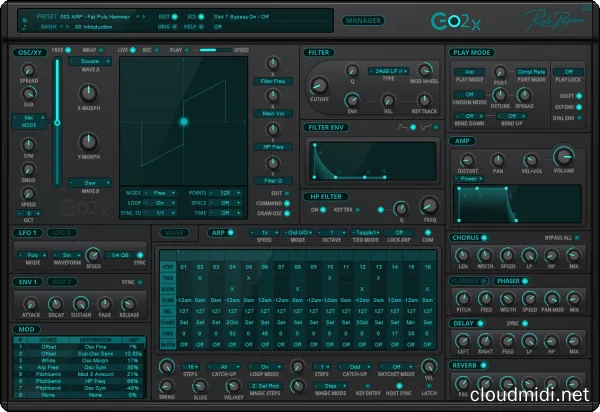
Task: Open the Play Mode Arp dropdown
Action: tap(469, 72)
